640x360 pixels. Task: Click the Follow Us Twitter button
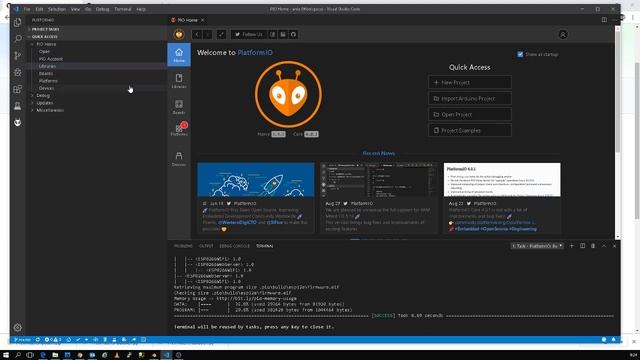[x=249, y=35]
